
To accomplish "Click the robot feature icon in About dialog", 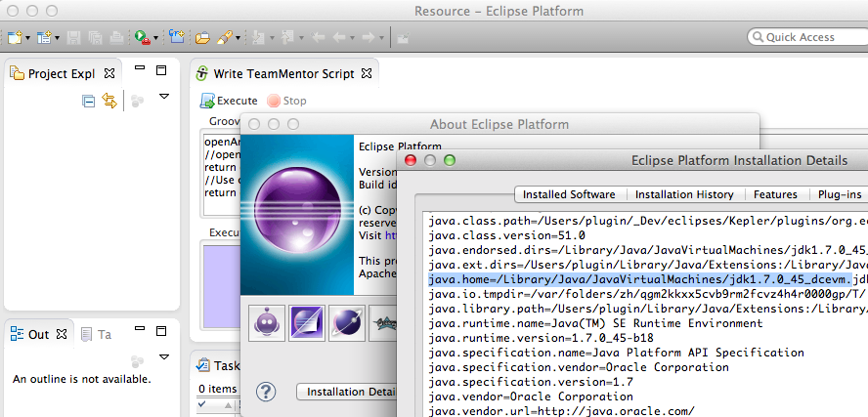I will pyautogui.click(x=268, y=322).
